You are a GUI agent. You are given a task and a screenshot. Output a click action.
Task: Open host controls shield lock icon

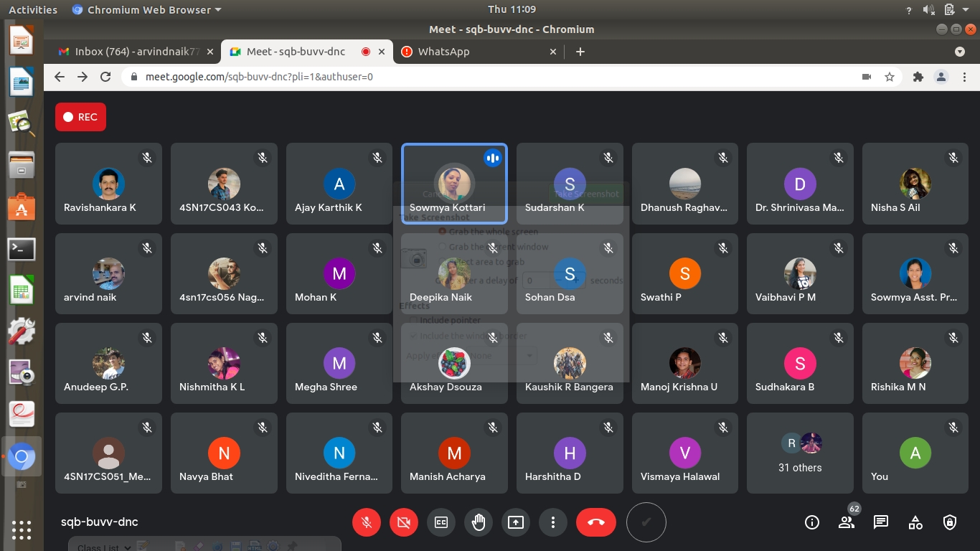(950, 522)
